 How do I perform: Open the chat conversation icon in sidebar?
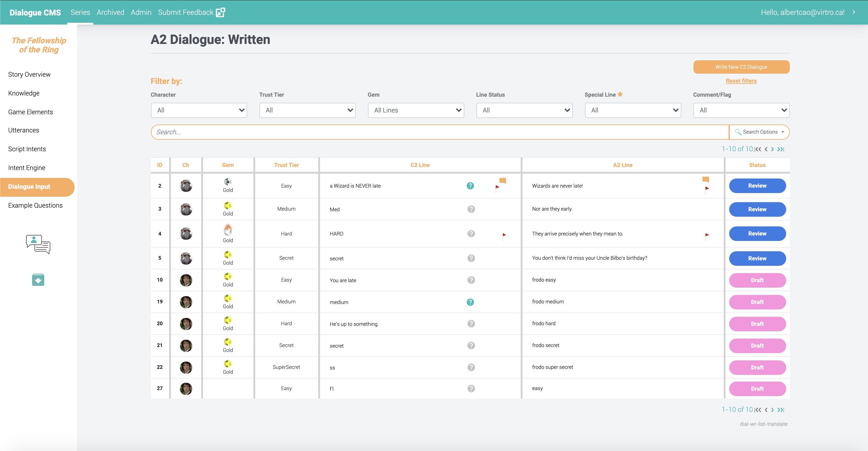coord(38,244)
